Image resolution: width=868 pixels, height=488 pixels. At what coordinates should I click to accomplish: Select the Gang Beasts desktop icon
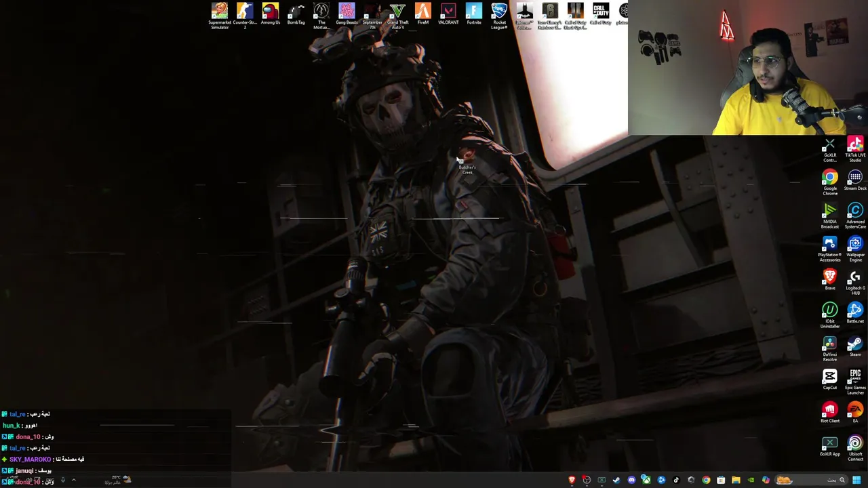pyautogui.click(x=347, y=14)
